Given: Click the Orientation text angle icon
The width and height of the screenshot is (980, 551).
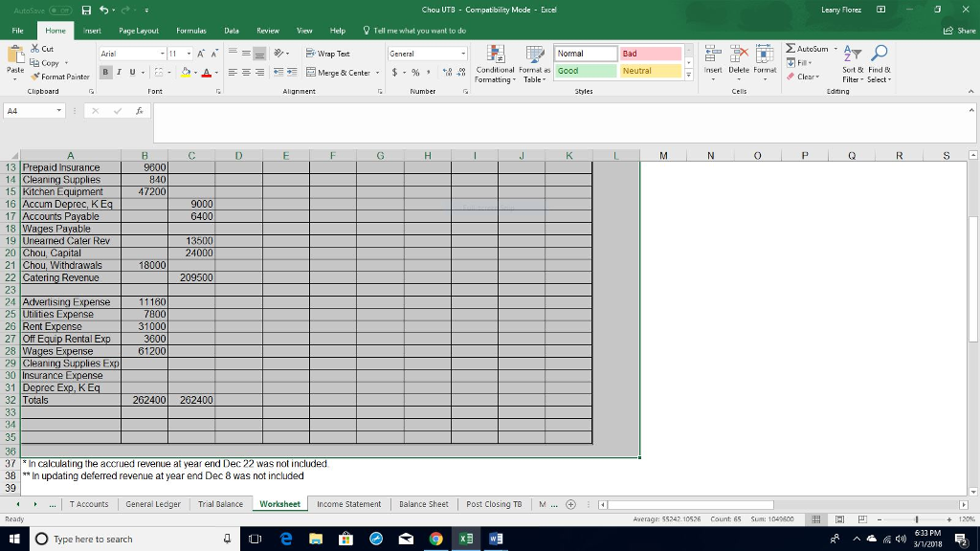Looking at the screenshot, I should (x=278, y=54).
